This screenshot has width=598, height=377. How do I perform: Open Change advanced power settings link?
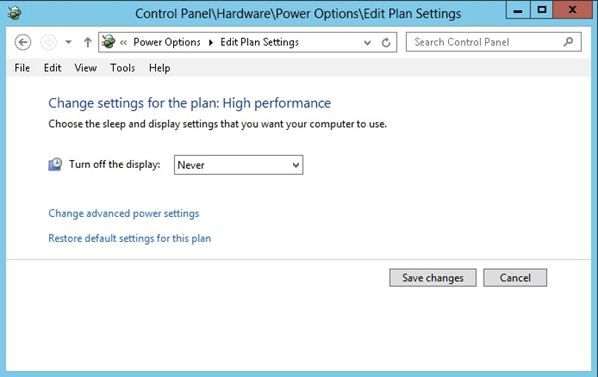(x=124, y=213)
